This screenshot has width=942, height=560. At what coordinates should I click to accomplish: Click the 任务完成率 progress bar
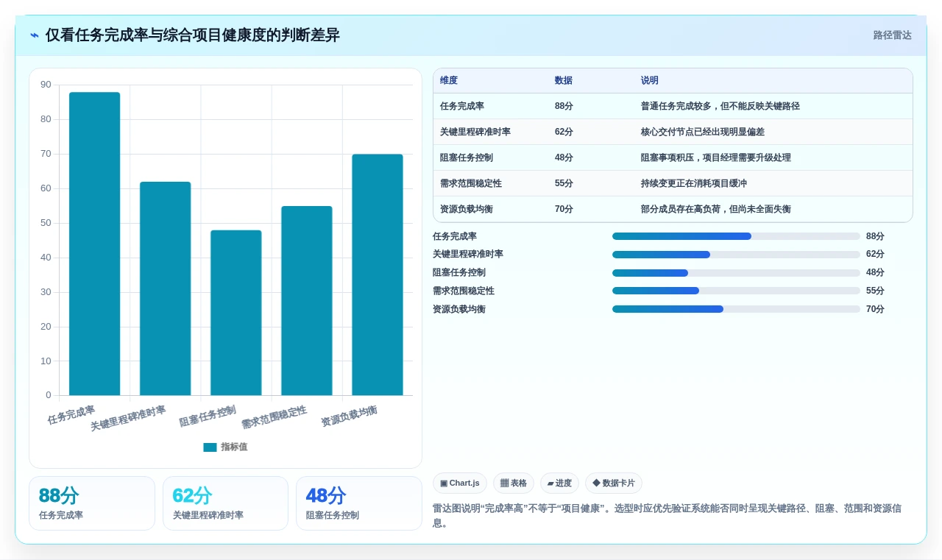736,236
